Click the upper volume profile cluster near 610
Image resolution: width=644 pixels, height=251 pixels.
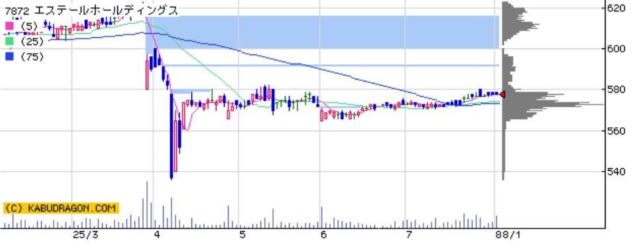520,25
